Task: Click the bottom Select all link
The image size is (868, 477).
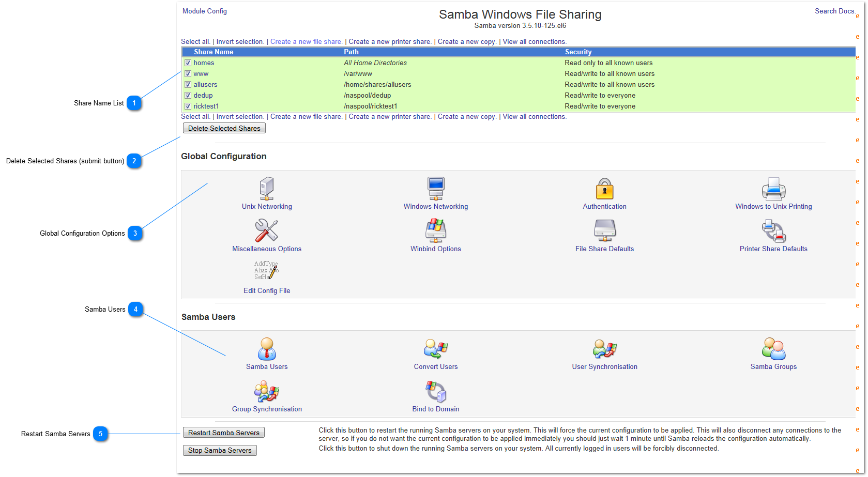Action: click(195, 116)
